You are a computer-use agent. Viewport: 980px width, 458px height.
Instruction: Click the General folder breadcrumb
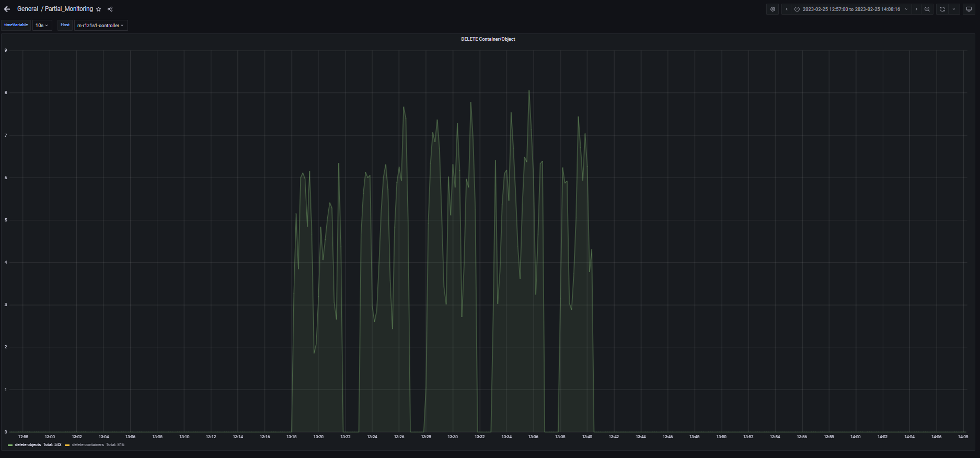[x=27, y=9]
